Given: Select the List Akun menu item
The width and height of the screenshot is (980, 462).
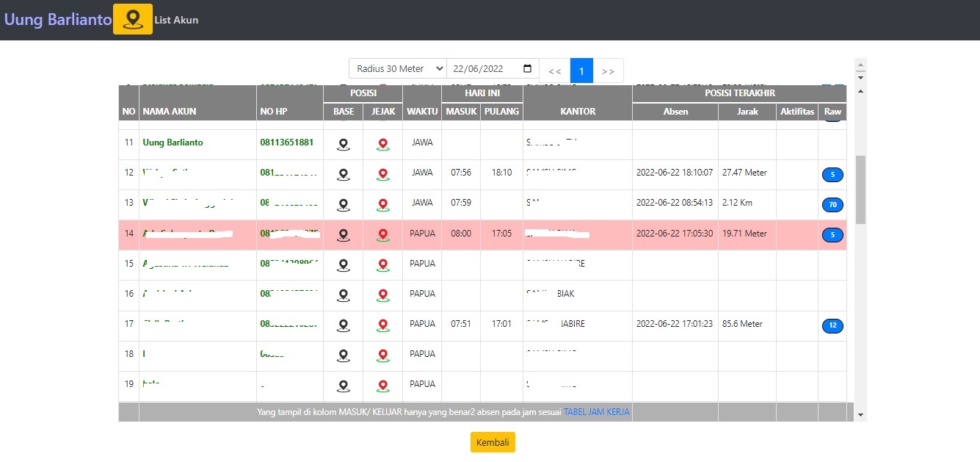Looking at the screenshot, I should tap(176, 20).
